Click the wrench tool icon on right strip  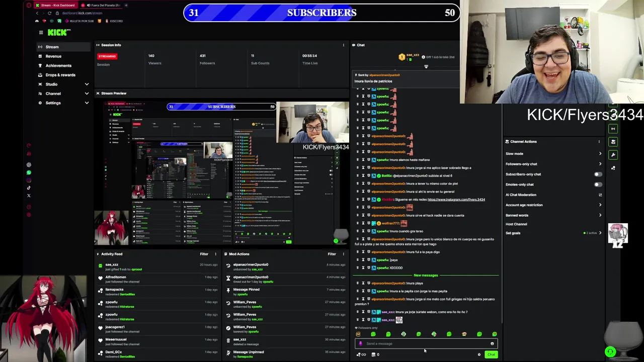click(x=613, y=154)
